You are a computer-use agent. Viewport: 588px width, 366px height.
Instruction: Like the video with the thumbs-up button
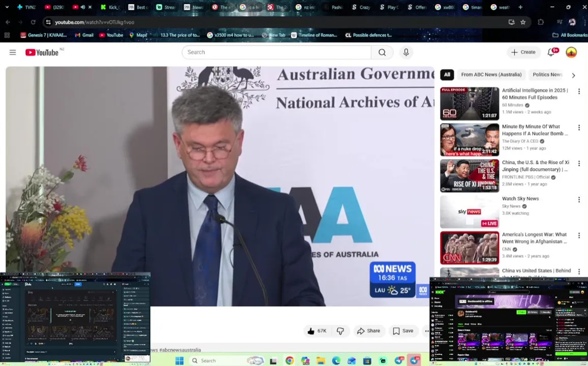(x=317, y=331)
